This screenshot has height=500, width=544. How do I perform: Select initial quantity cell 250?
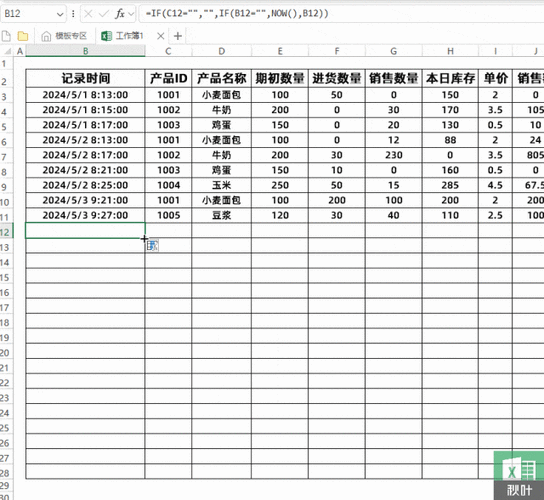pos(280,185)
